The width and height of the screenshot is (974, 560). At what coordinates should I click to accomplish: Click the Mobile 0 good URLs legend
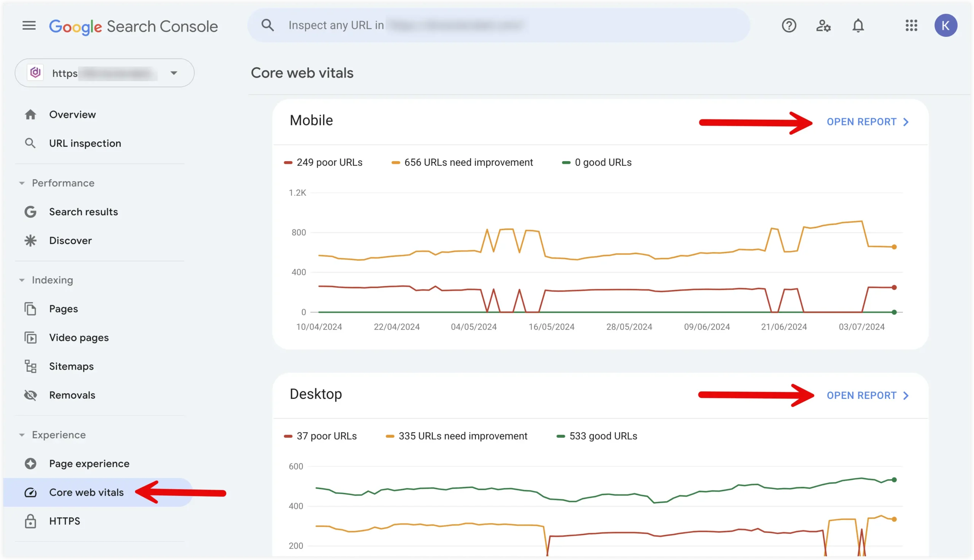tap(597, 163)
